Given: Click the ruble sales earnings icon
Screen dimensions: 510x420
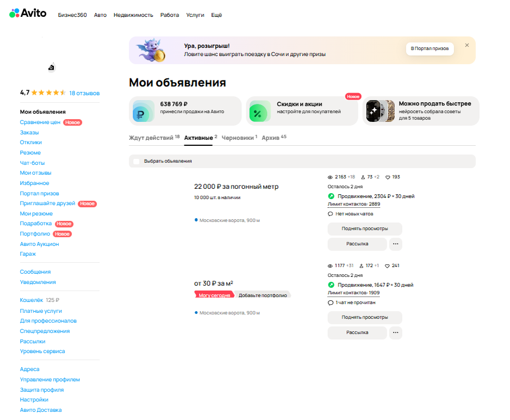Looking at the screenshot, I should pos(144,112).
